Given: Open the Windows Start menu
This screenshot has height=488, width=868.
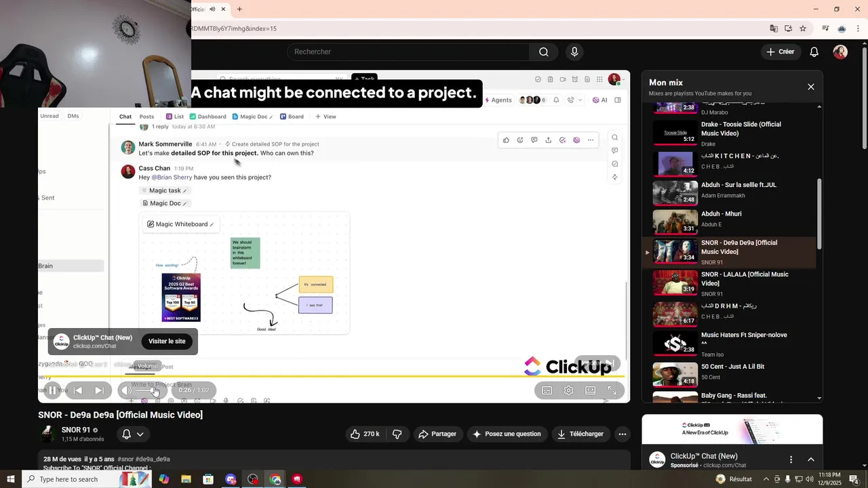Looking at the screenshot, I should point(10,479).
